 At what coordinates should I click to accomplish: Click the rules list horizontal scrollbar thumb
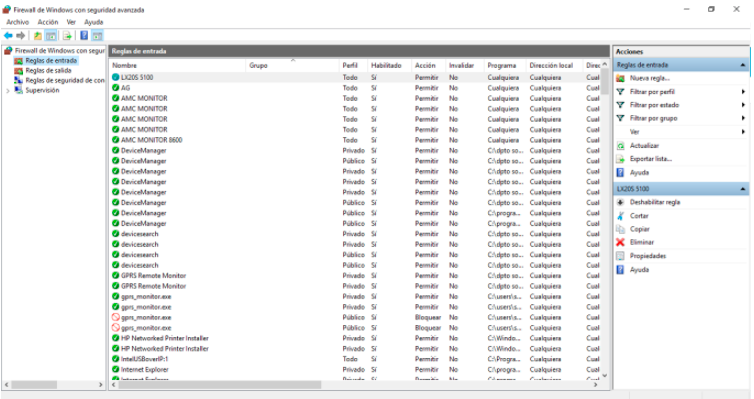(x=220, y=385)
